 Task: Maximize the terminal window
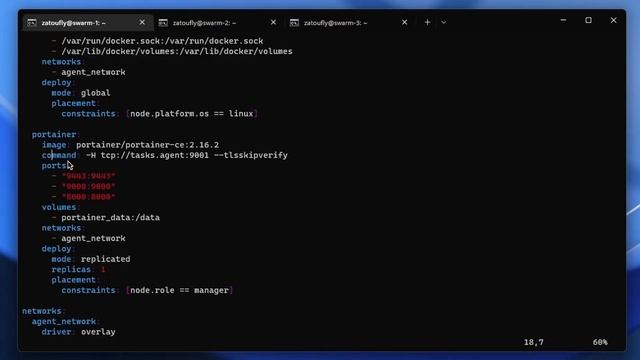point(588,20)
